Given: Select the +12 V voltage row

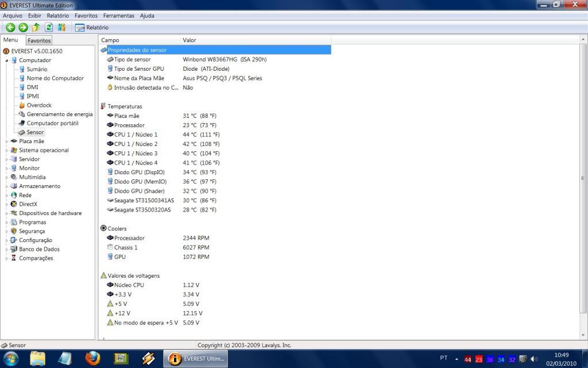Looking at the screenshot, I should pos(215,313).
